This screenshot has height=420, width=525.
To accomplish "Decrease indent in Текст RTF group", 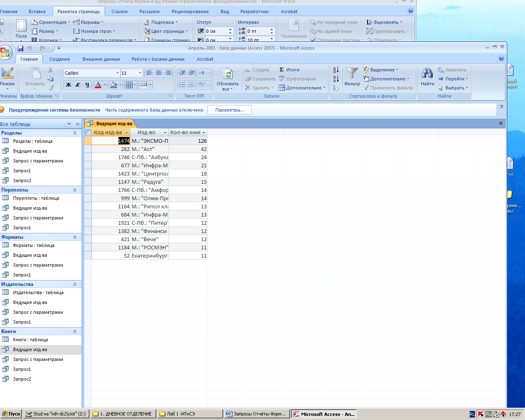I will [x=182, y=73].
